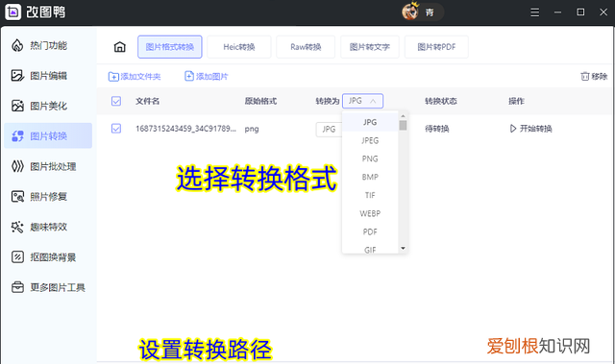Click the dropdown list's up scroll arrow
Screen dimensions: 615x364
(x=403, y=116)
